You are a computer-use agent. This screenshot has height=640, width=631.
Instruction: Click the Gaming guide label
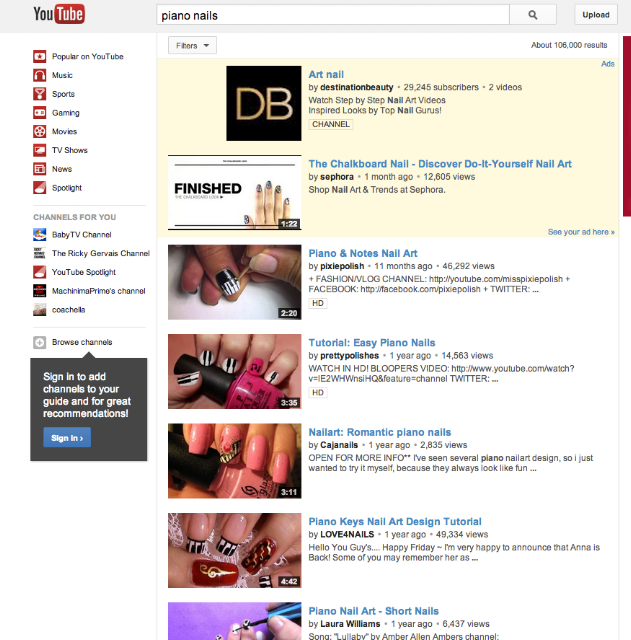click(66, 113)
